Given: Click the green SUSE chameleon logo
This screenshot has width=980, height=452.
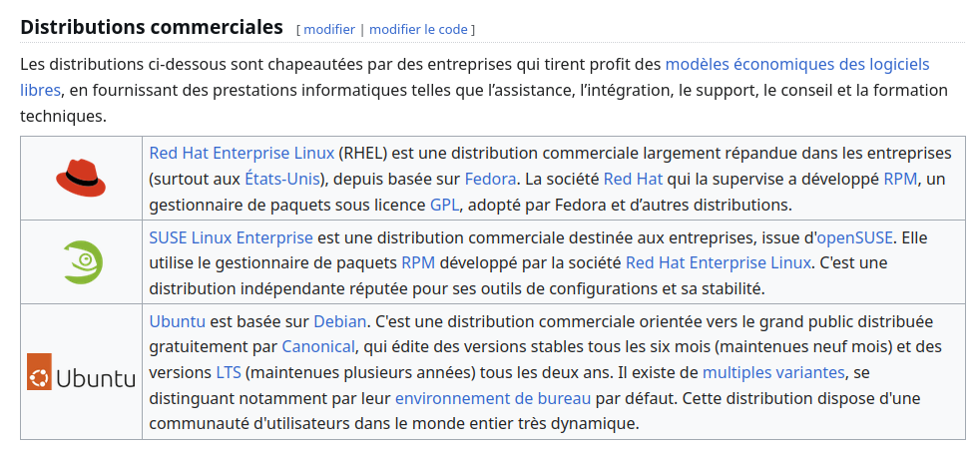Looking at the screenshot, I should coord(82,261).
